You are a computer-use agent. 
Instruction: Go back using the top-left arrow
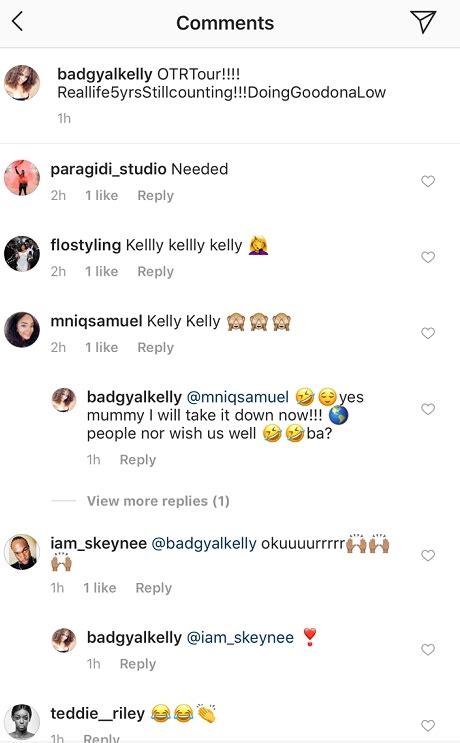18,22
